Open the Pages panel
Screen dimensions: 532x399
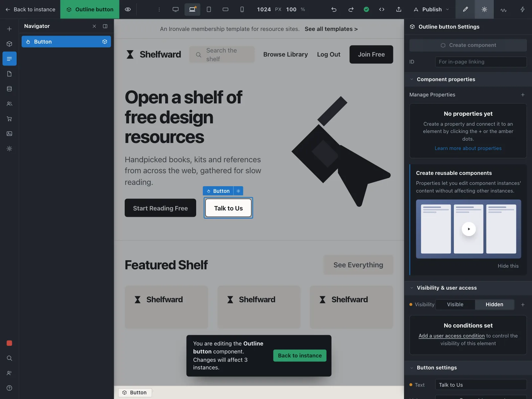pyautogui.click(x=9, y=74)
